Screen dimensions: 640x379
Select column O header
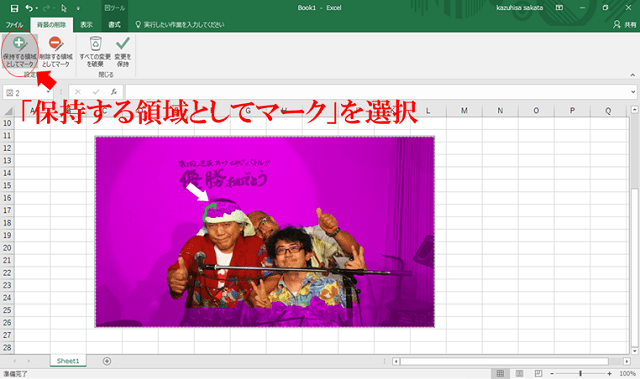536,111
